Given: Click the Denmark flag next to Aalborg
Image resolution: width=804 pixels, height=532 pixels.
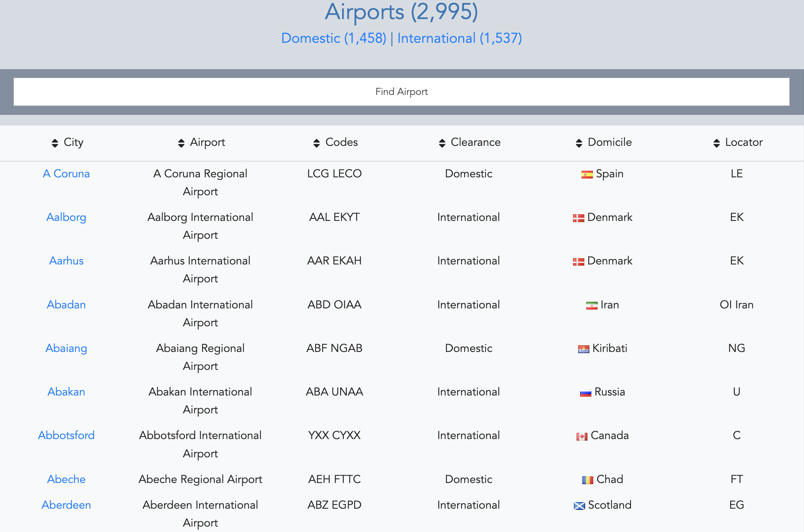Looking at the screenshot, I should tap(578, 218).
